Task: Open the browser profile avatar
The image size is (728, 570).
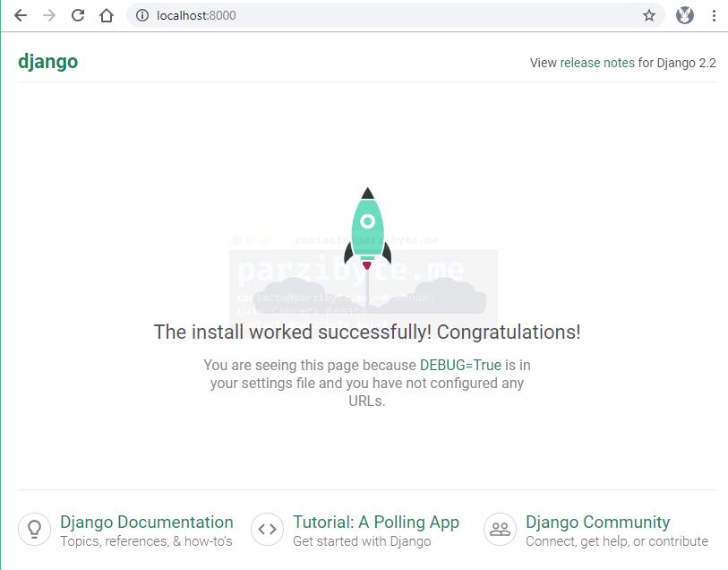Action: [684, 15]
